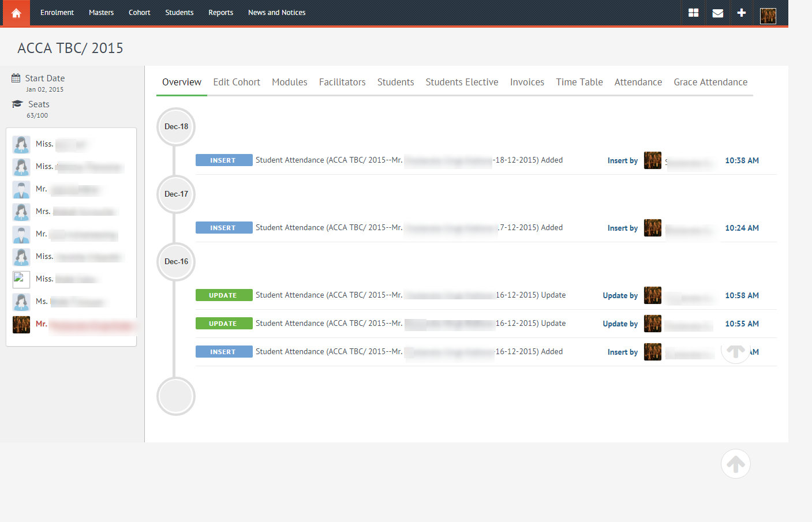Click the INSERT badge on the 10:24 AM entry

224,228
